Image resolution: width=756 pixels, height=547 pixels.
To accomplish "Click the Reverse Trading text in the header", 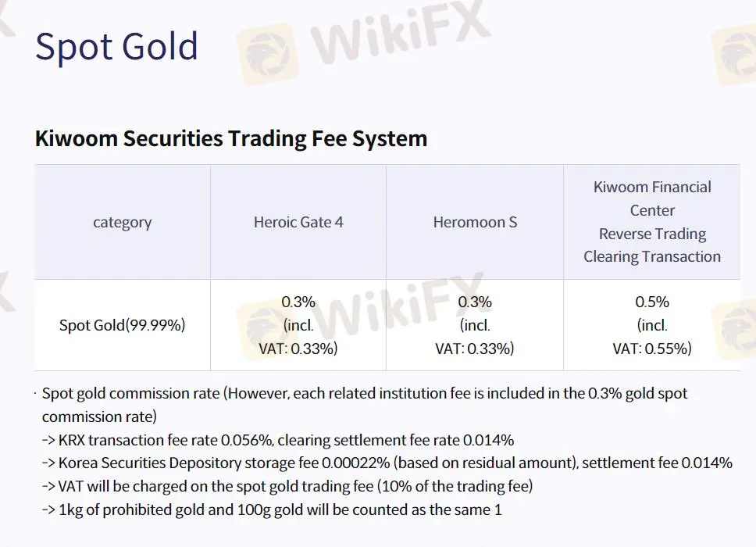I will tap(652, 234).
